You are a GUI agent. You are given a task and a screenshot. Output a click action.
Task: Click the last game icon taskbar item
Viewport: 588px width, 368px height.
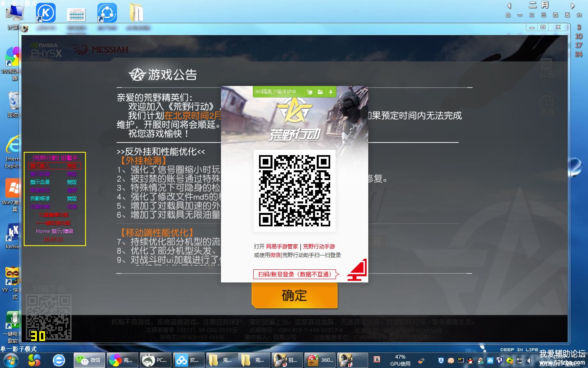click(352, 360)
